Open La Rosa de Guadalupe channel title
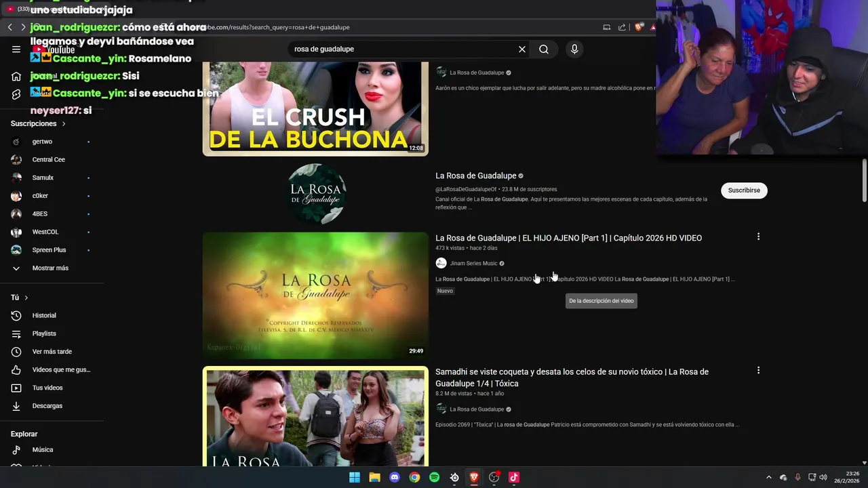The height and width of the screenshot is (488, 868). (476, 176)
